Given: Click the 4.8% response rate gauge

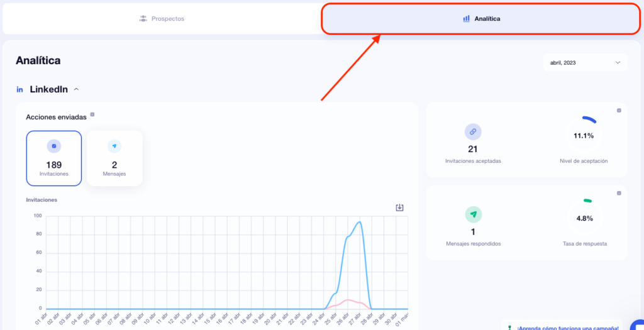Looking at the screenshot, I should [x=583, y=217].
